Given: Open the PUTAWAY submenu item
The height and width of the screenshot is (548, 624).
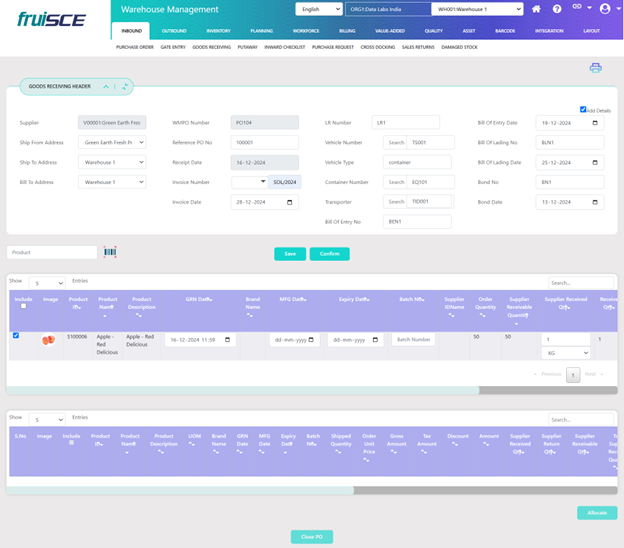Looking at the screenshot, I should coord(248,46).
